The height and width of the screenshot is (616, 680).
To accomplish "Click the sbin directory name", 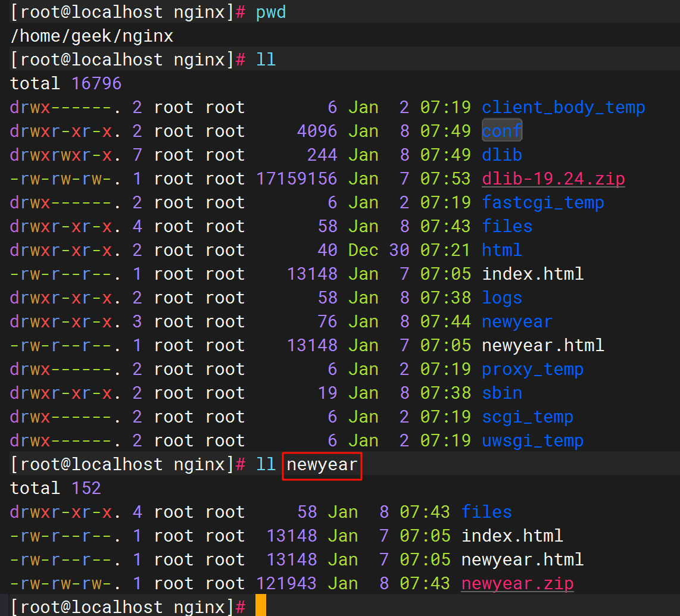I will click(502, 393).
